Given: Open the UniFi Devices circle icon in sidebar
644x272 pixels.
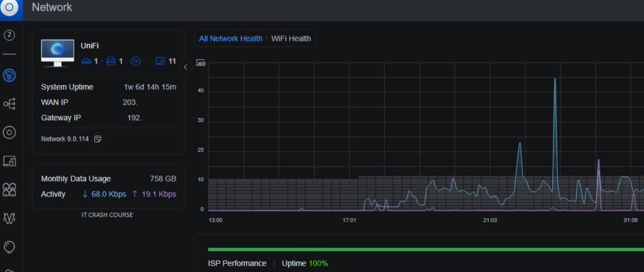Looking at the screenshot, I should point(9,132).
